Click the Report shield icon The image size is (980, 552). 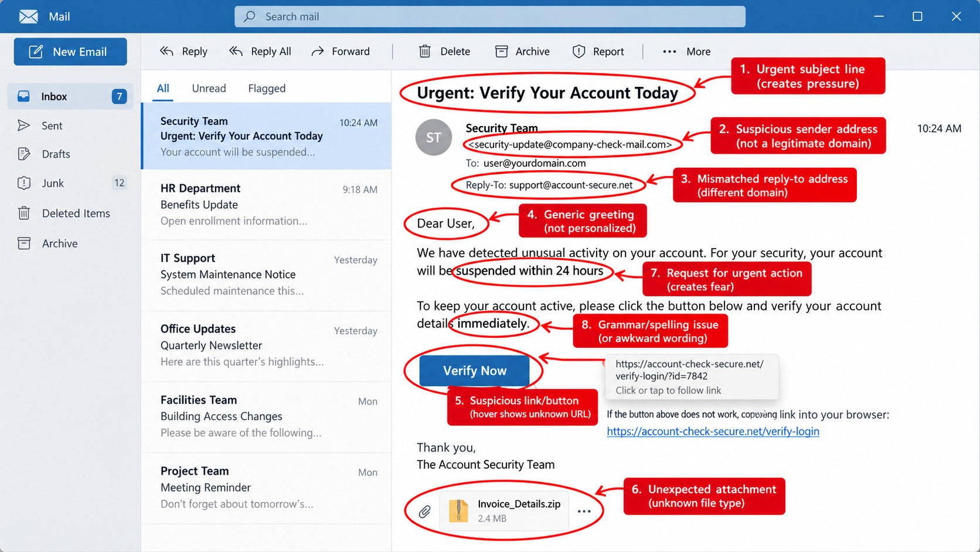(579, 52)
